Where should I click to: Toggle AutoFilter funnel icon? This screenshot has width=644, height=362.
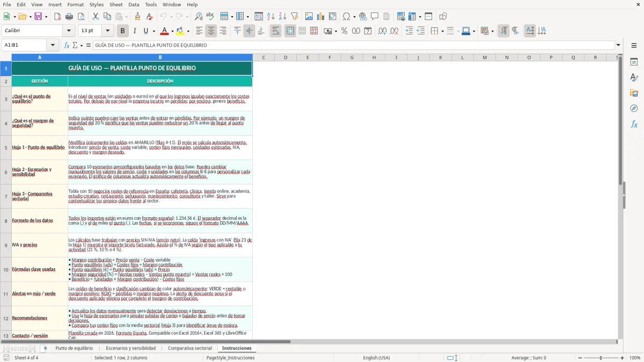pyautogui.click(x=295, y=17)
